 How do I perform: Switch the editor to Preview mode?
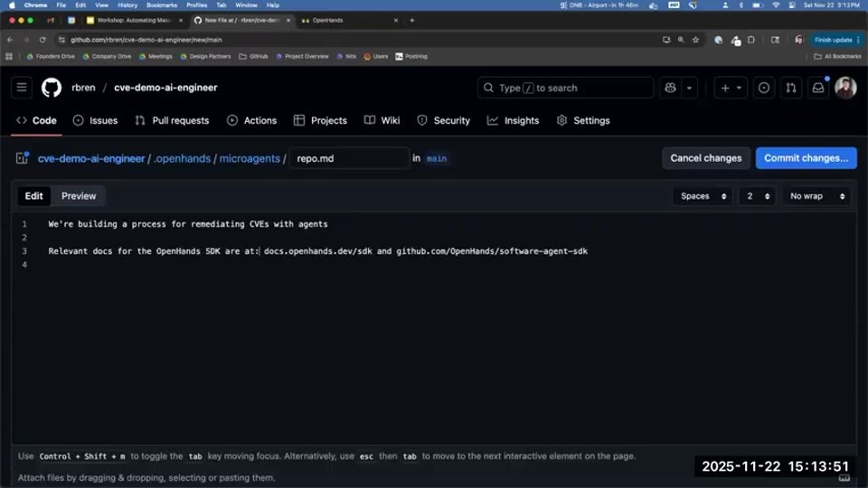point(79,196)
